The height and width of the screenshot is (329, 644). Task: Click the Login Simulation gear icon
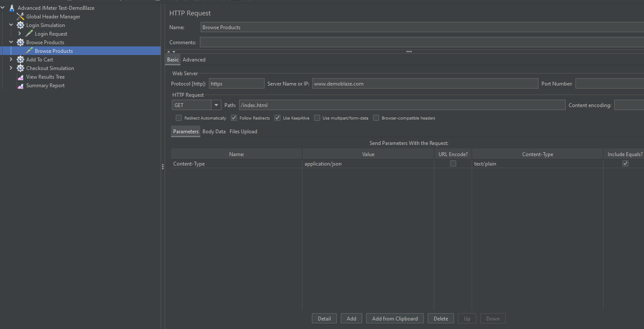point(20,25)
